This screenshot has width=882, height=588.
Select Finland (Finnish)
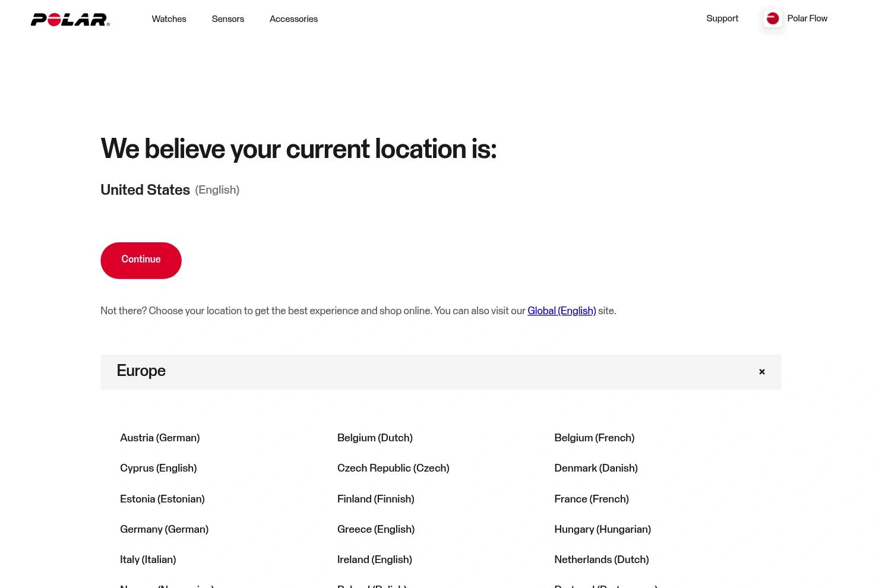coord(376,499)
